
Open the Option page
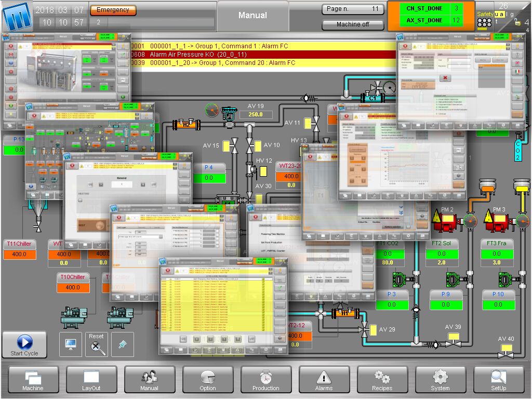[208, 379]
